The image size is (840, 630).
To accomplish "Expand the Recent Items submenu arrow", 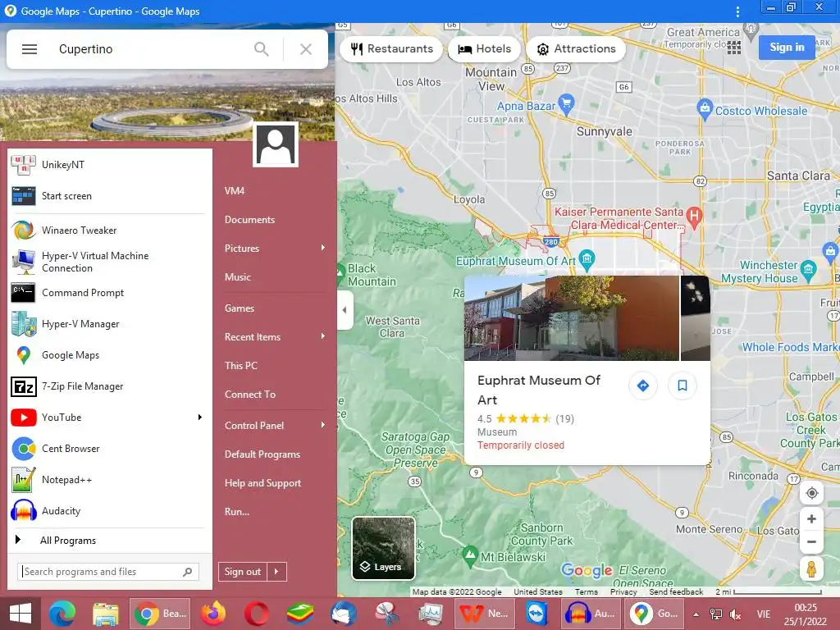I will tap(323, 336).
